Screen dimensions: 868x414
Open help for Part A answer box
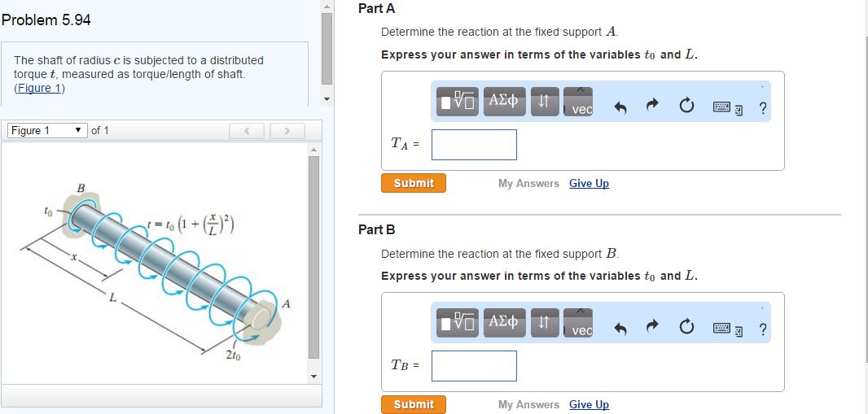[762, 109]
